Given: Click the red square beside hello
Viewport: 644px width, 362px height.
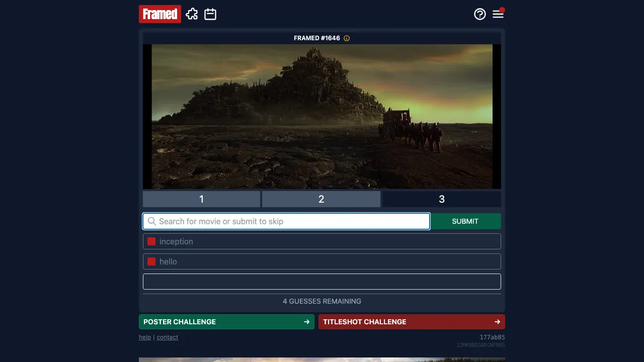Looking at the screenshot, I should pyautogui.click(x=151, y=261).
